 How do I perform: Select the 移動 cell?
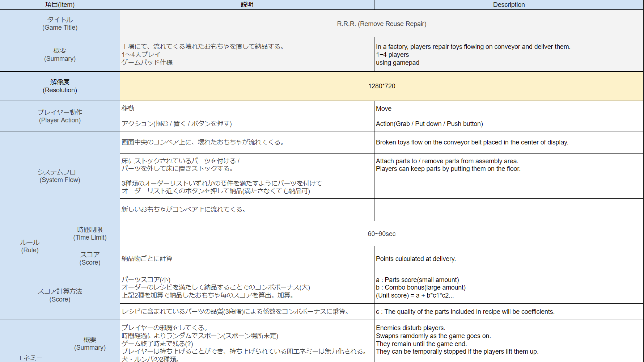(x=247, y=109)
